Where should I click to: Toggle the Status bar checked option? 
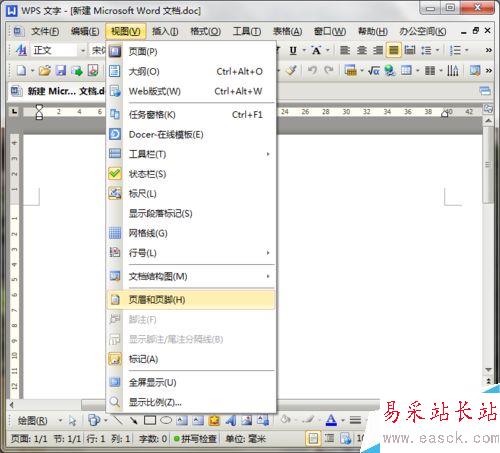tap(191, 174)
